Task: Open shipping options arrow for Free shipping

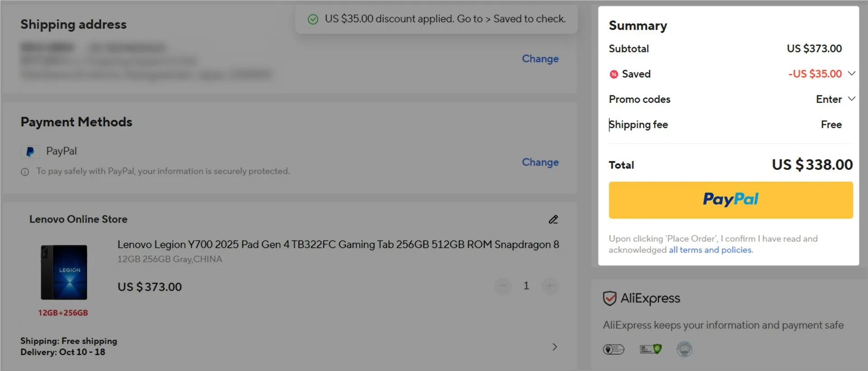Action: (555, 347)
